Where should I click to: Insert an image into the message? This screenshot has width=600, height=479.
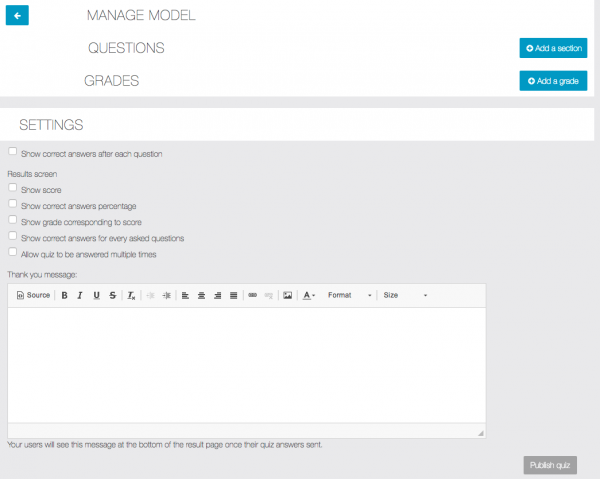point(287,295)
